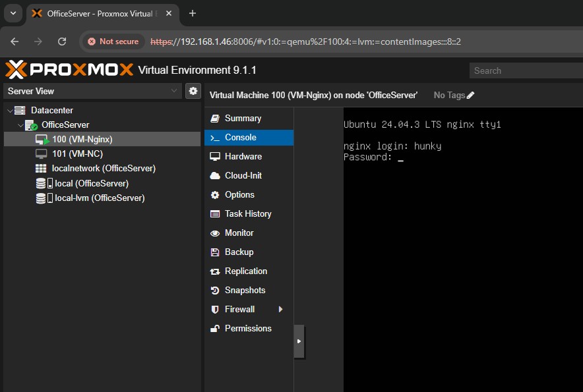Open the Snapshots section
583x392 pixels.
pyautogui.click(x=245, y=291)
